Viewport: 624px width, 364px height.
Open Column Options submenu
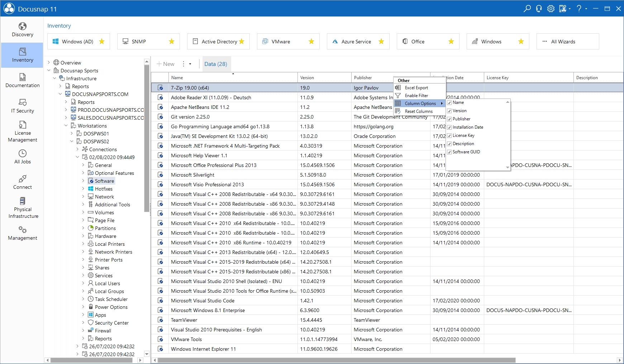tap(420, 104)
